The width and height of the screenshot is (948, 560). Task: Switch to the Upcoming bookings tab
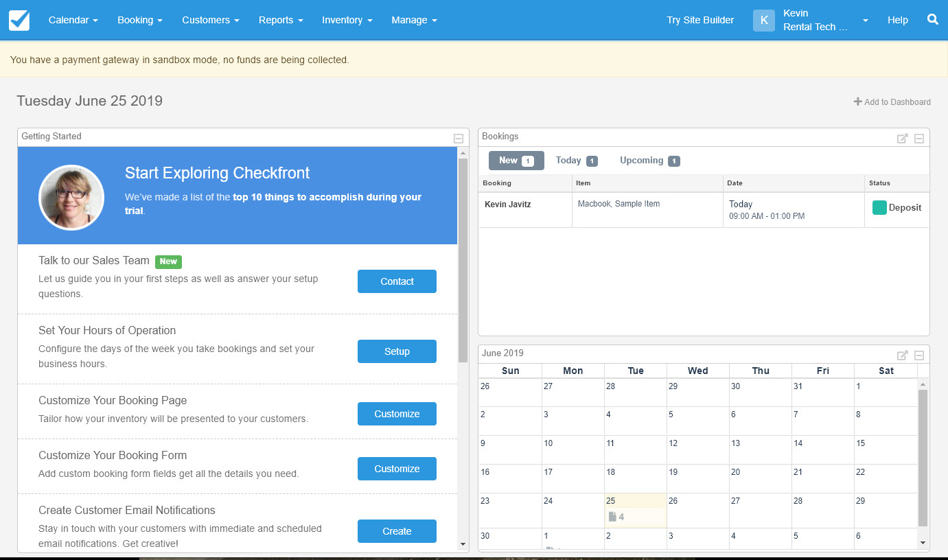pyautogui.click(x=649, y=160)
